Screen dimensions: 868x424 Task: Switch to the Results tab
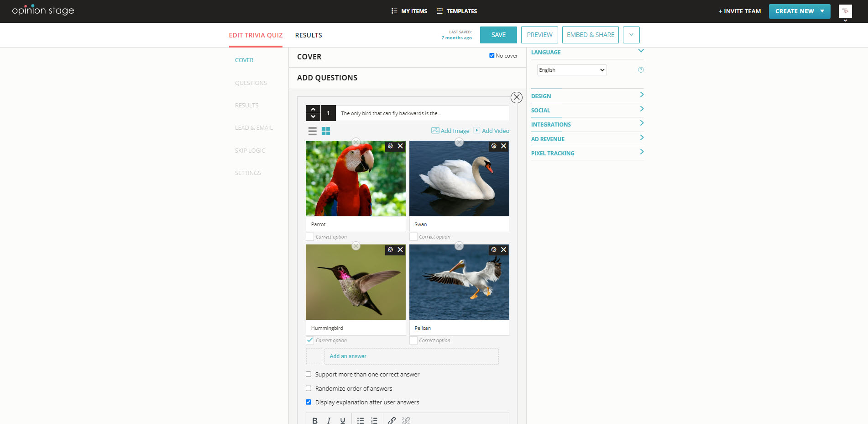(309, 35)
